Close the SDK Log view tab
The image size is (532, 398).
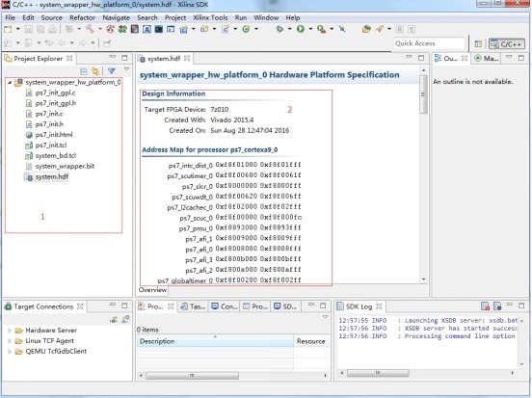click(379, 306)
